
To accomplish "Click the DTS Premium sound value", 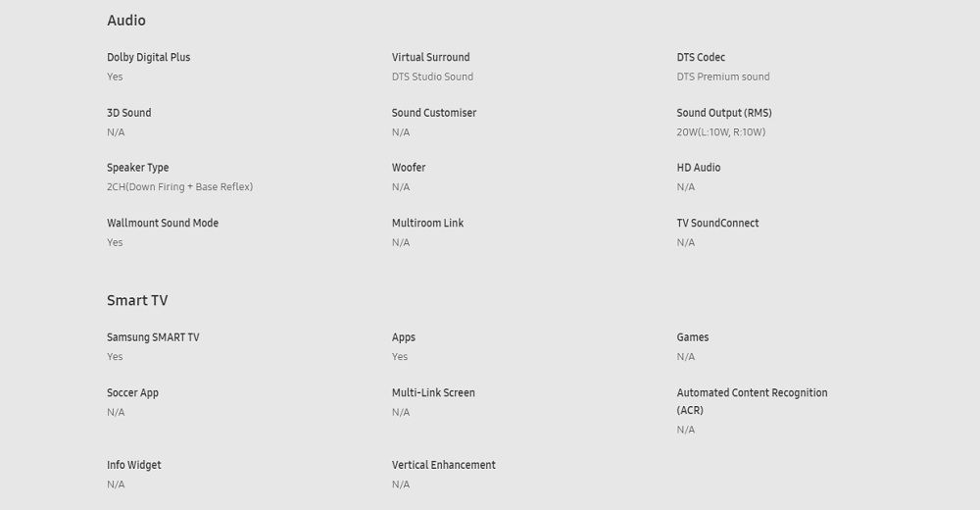I will coord(723,76).
